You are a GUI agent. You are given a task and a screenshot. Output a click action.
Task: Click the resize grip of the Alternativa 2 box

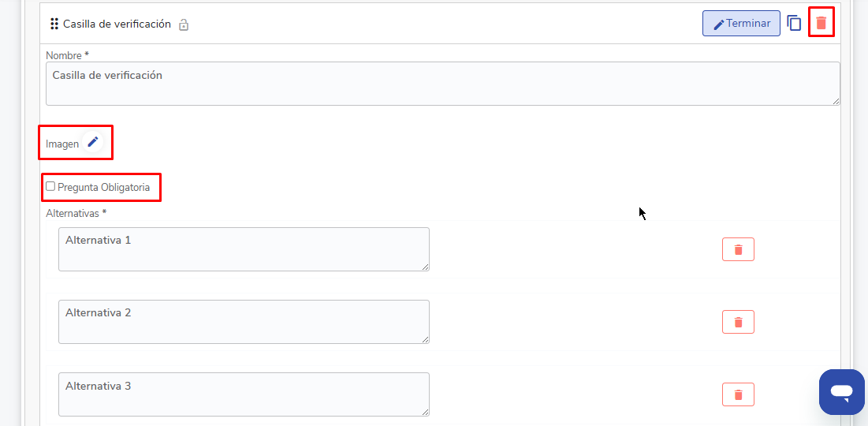pyautogui.click(x=426, y=340)
